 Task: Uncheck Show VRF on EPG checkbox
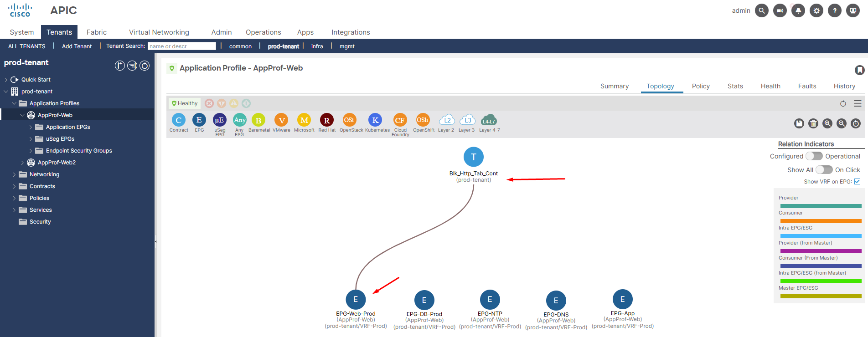pyautogui.click(x=857, y=182)
